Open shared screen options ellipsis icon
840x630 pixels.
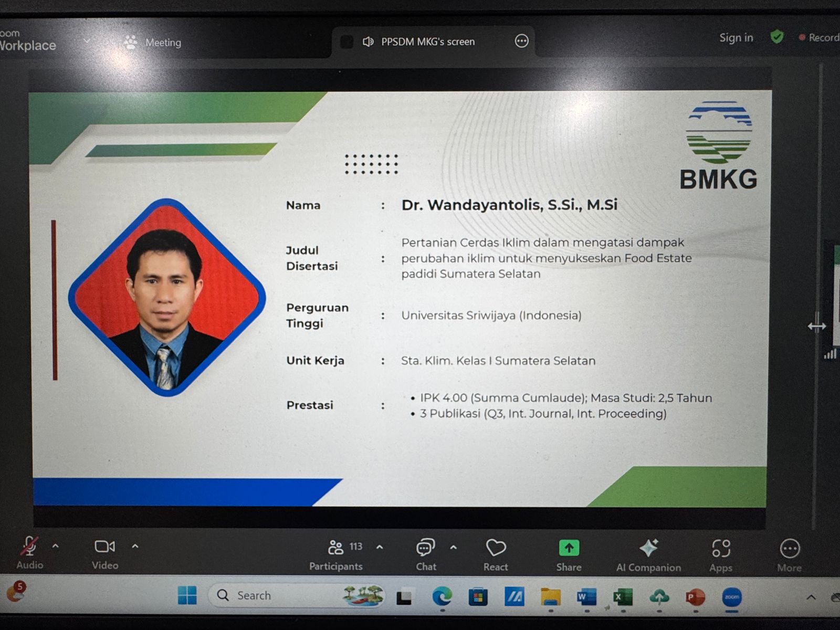coord(521,41)
